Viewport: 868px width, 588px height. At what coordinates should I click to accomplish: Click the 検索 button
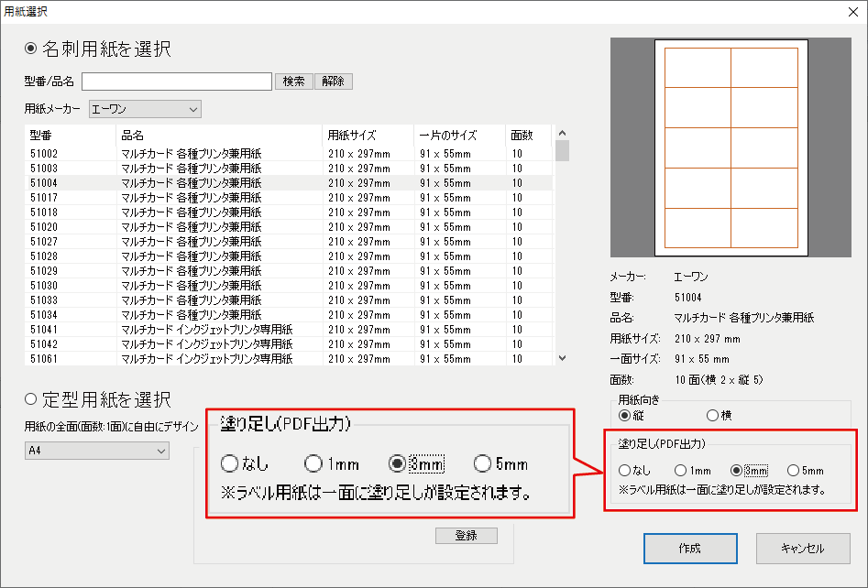point(294,82)
